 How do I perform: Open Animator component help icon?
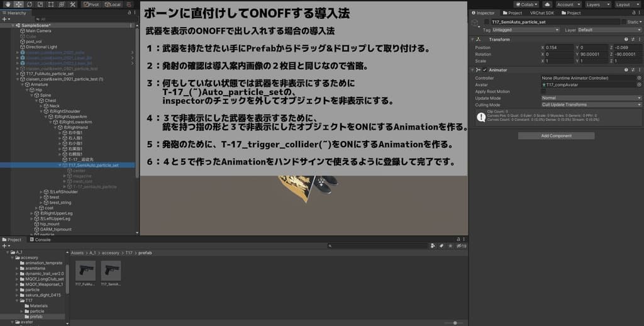[x=626, y=70]
